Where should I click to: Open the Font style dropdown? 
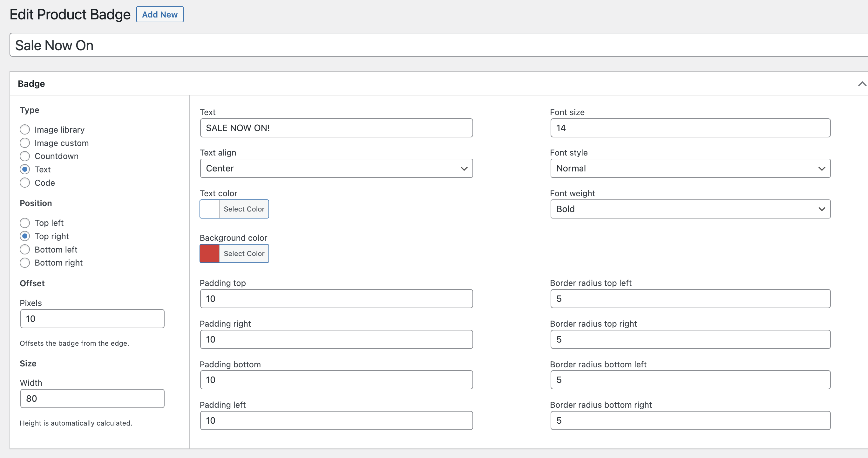click(690, 168)
